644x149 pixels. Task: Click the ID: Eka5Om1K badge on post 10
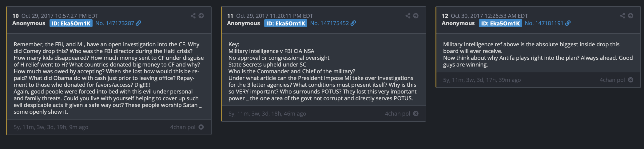click(x=71, y=23)
